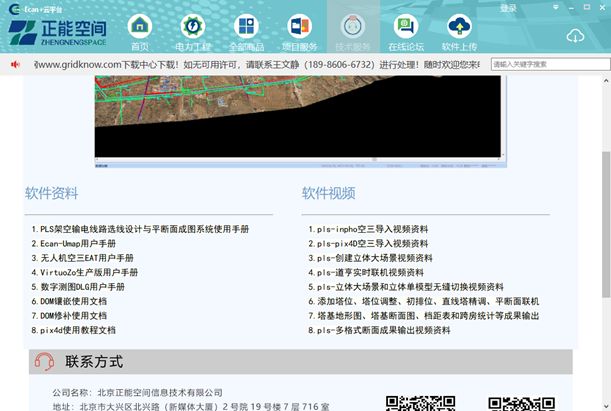Click the scrollbar up arrow

[x=606, y=81]
